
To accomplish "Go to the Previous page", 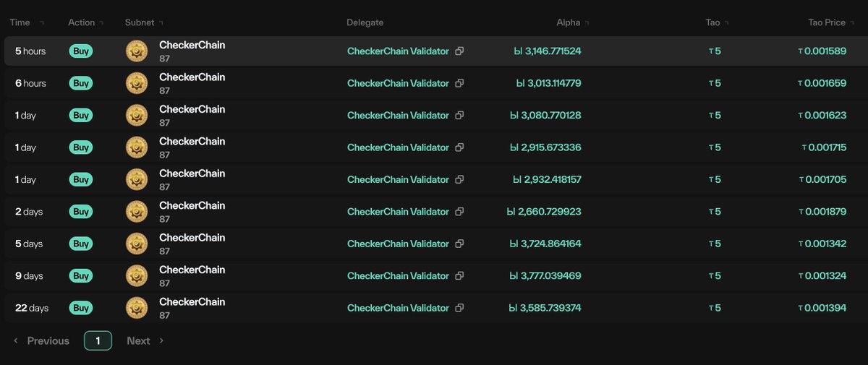I will [42, 340].
